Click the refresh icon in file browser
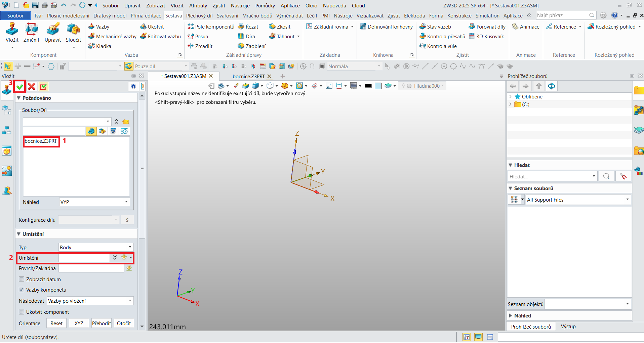 point(551,86)
